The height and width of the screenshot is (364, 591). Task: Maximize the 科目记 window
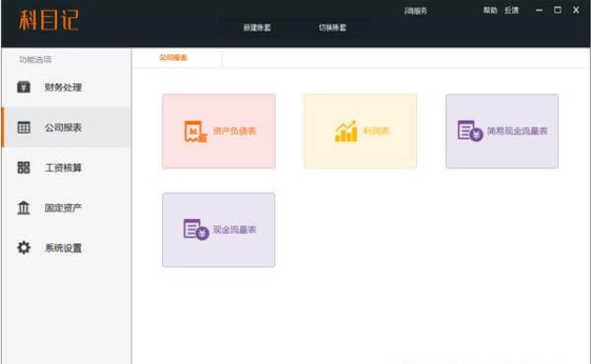[557, 10]
